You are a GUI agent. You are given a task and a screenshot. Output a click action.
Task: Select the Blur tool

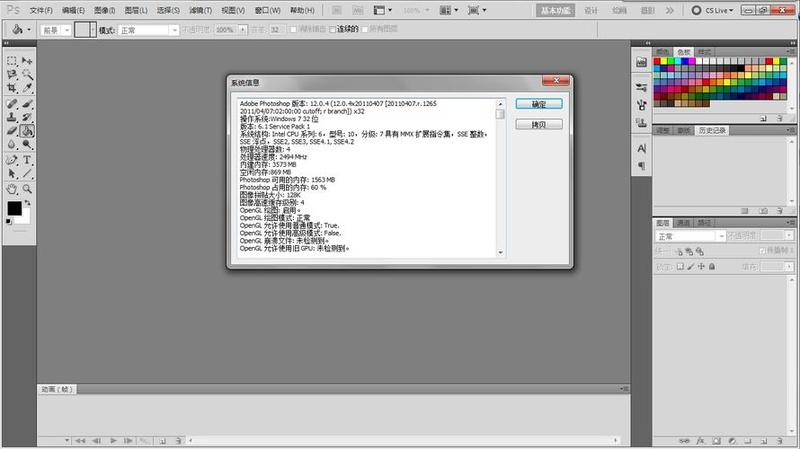coord(12,145)
